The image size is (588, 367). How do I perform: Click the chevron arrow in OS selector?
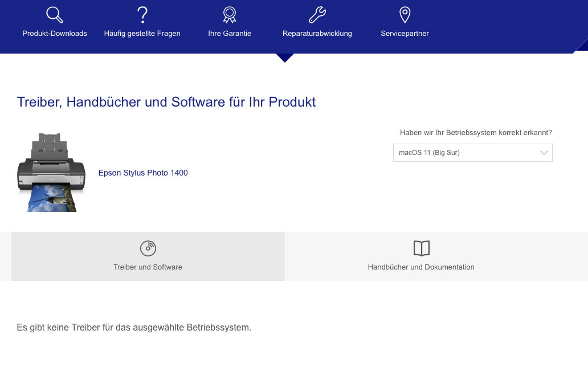[544, 153]
